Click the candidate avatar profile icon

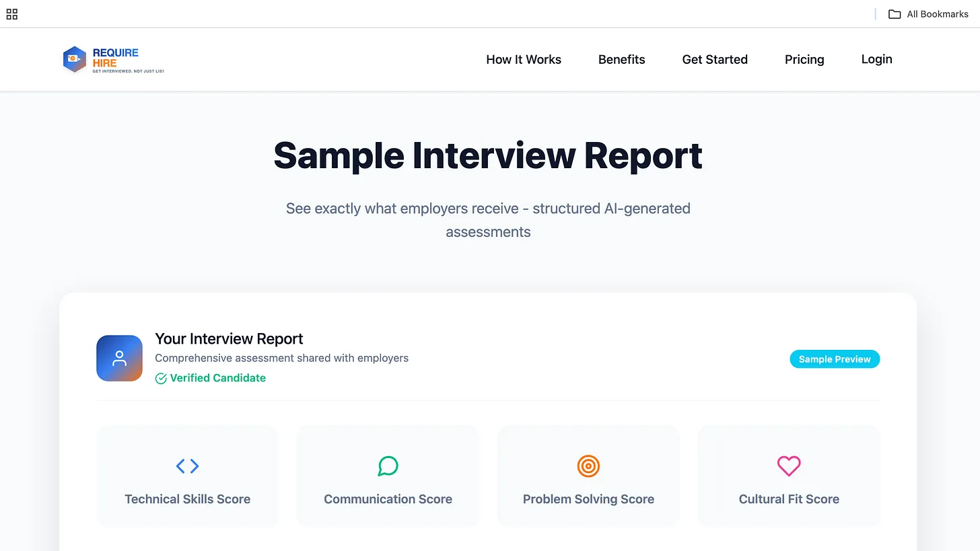(x=119, y=358)
